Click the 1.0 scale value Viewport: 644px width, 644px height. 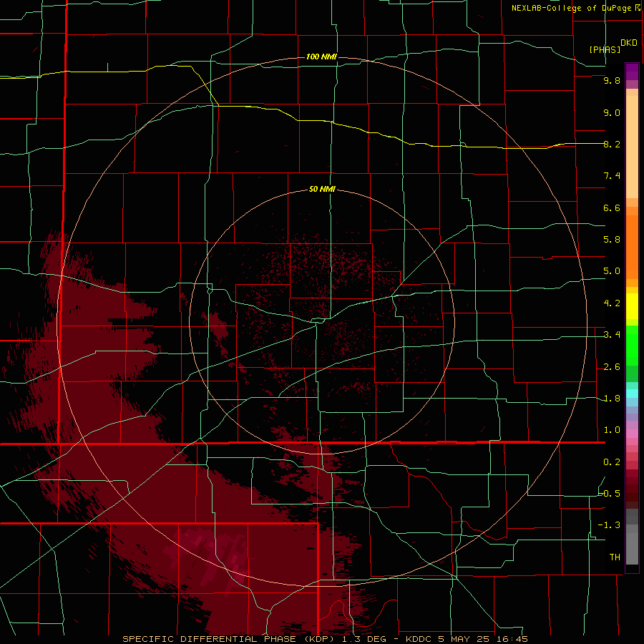pos(612,430)
